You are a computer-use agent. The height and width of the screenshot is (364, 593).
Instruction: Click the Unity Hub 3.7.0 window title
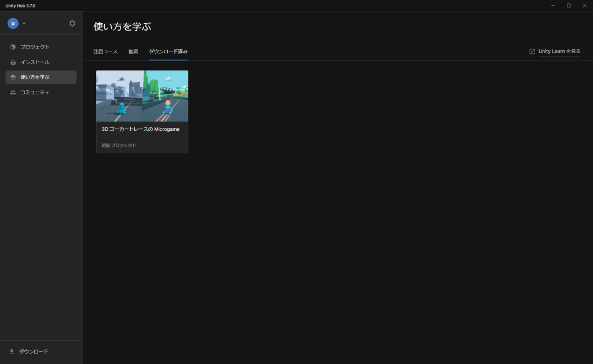tap(20, 6)
